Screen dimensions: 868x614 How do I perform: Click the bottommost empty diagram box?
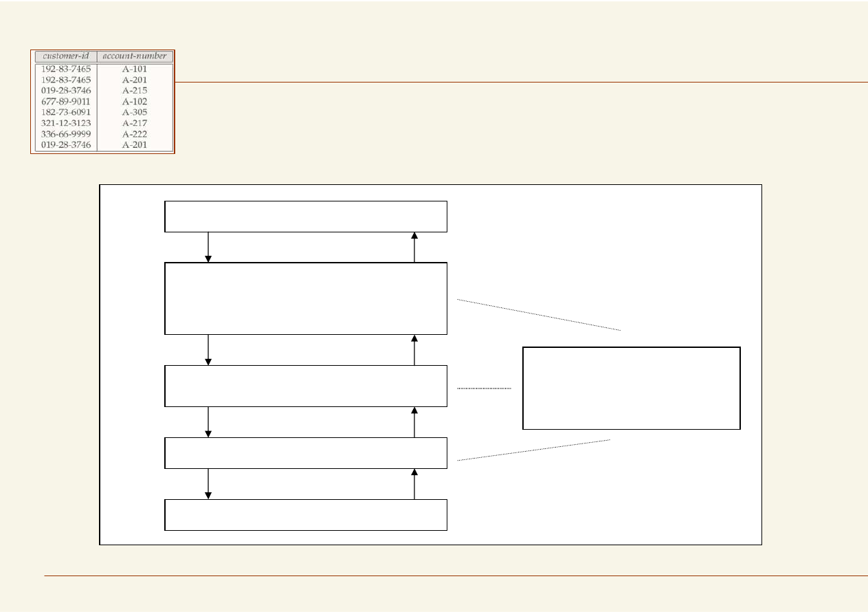(306, 515)
